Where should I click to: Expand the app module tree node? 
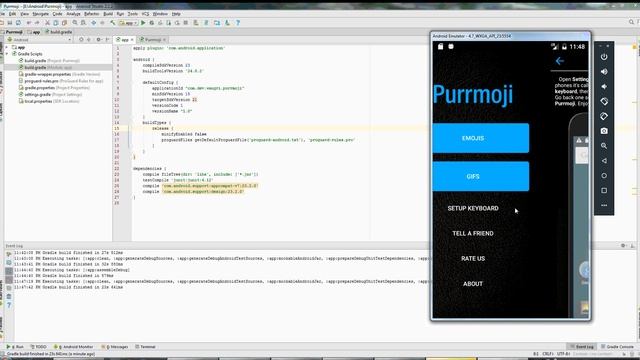click(7, 47)
